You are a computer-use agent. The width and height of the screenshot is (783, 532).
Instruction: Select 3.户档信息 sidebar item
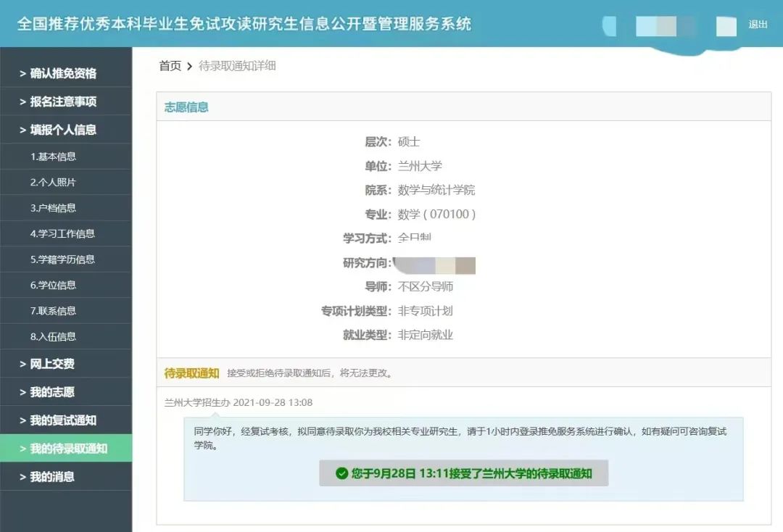(x=66, y=208)
